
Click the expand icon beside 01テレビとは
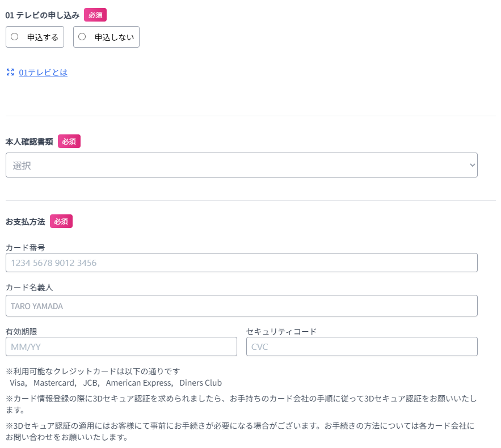tap(10, 72)
